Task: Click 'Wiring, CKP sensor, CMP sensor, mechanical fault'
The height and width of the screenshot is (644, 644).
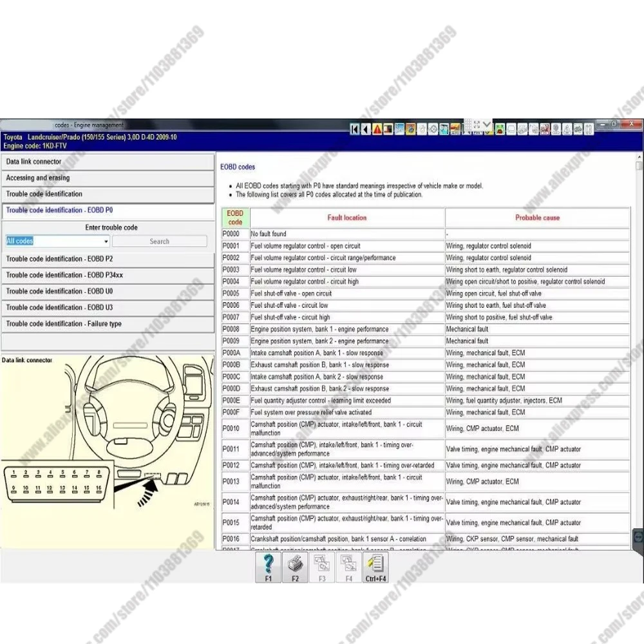Action: (512, 539)
